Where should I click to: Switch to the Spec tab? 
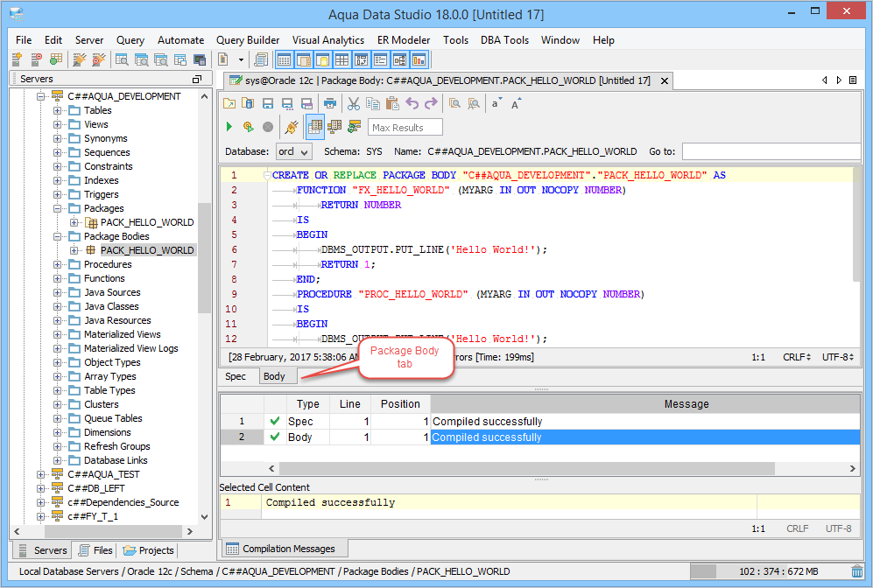pos(236,376)
